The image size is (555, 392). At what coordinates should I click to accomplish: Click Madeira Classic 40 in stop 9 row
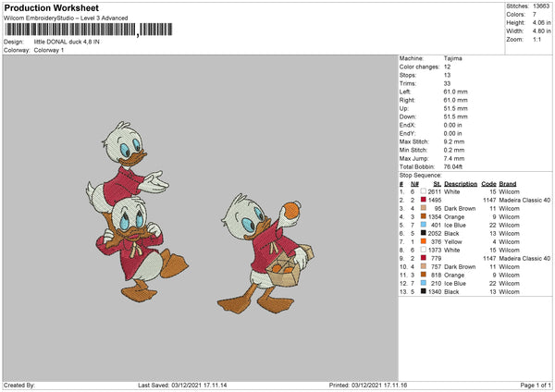(524, 258)
